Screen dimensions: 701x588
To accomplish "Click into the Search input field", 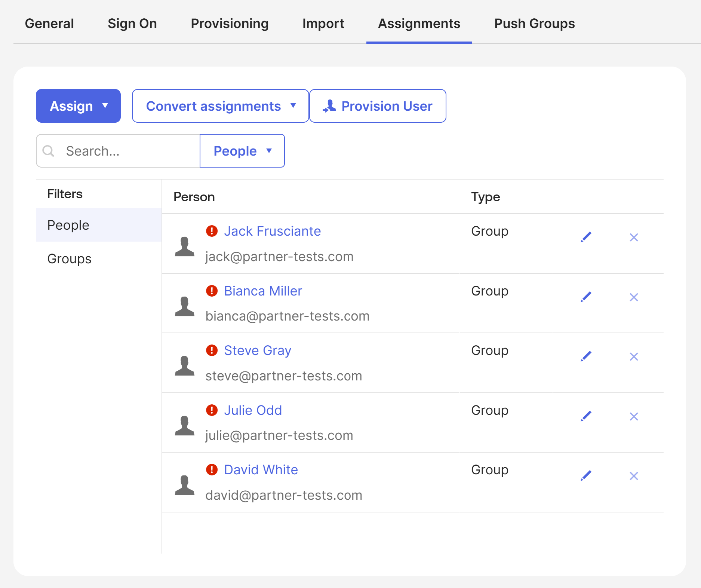I will (x=118, y=151).
